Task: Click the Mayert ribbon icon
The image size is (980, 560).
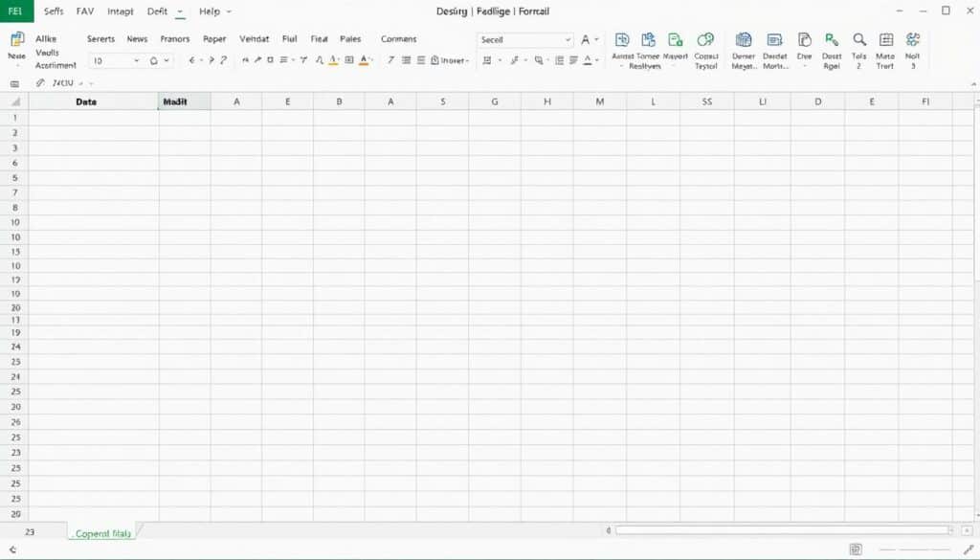Action: 675,40
